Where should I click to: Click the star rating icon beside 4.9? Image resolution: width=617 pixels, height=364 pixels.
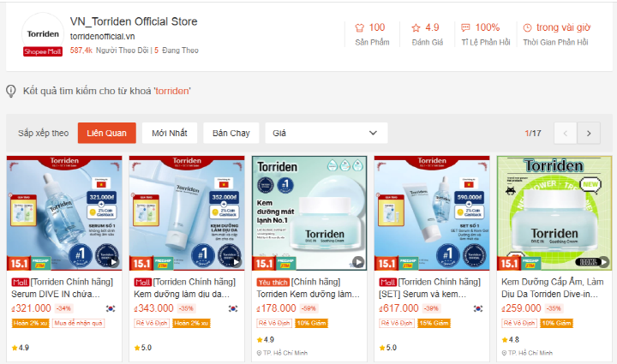(x=416, y=27)
